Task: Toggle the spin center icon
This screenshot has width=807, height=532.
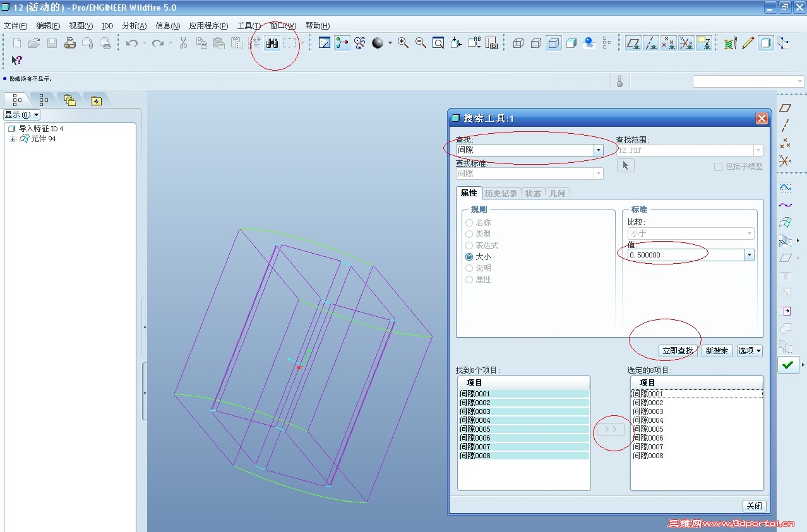Action: click(x=342, y=43)
